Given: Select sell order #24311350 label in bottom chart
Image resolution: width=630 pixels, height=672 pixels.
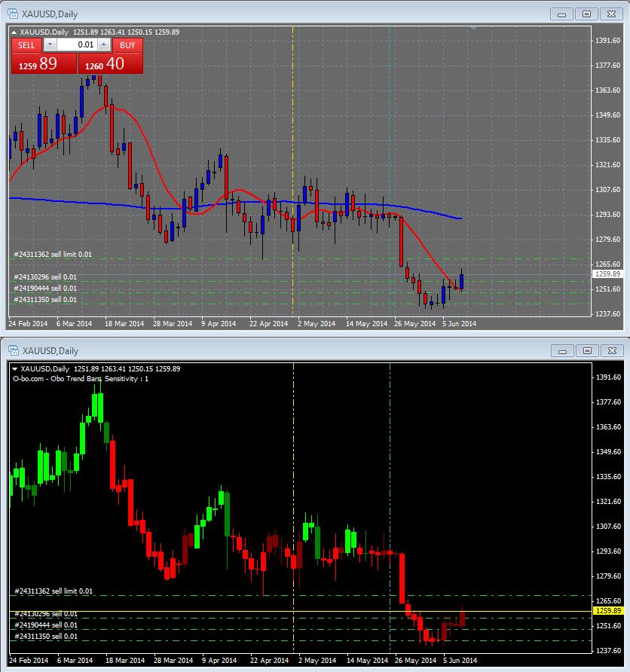Looking at the screenshot, I should click(45, 637).
